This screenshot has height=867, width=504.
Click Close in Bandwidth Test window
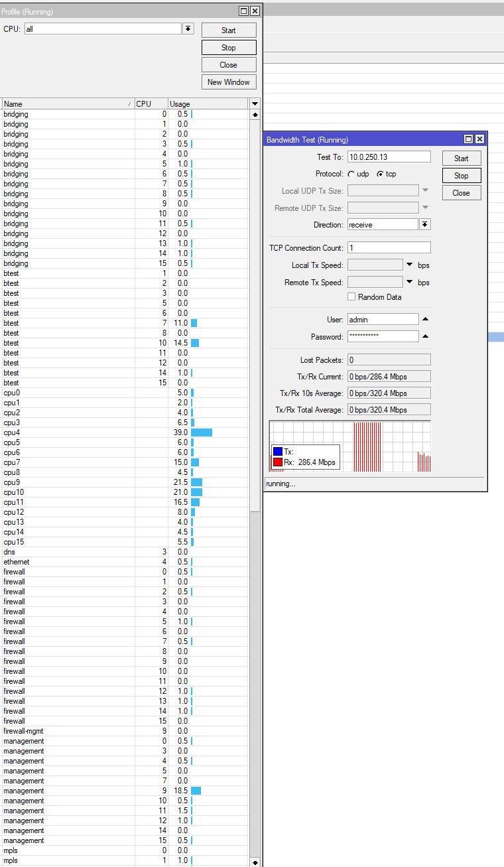pos(462,193)
